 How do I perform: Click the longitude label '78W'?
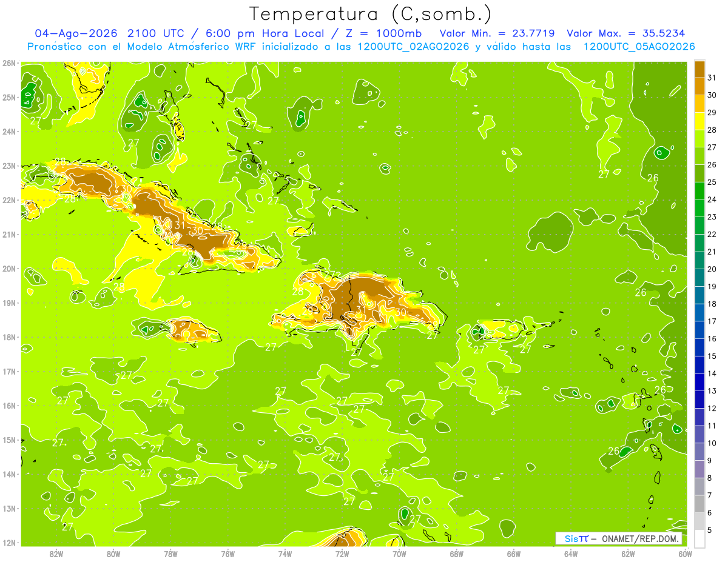pyautogui.click(x=170, y=554)
